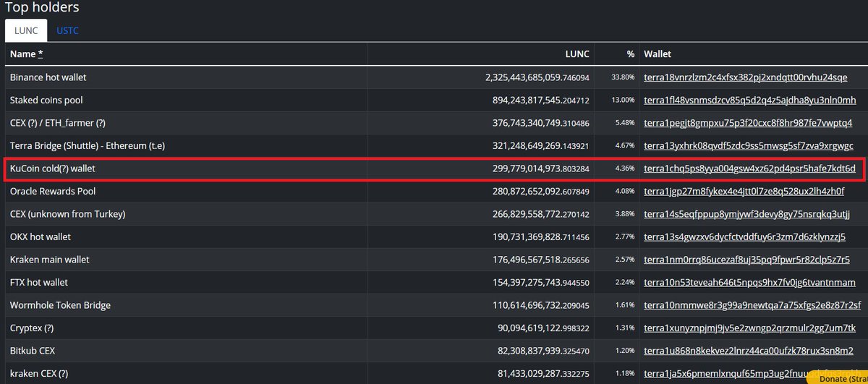Screen dimensions: 868x384
Task: Sort by the Name column header
Action: tap(26, 54)
